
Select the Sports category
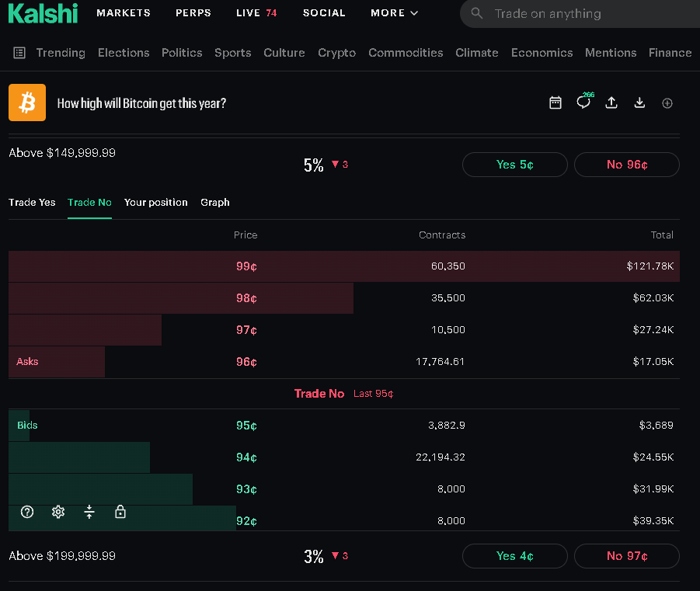click(233, 53)
